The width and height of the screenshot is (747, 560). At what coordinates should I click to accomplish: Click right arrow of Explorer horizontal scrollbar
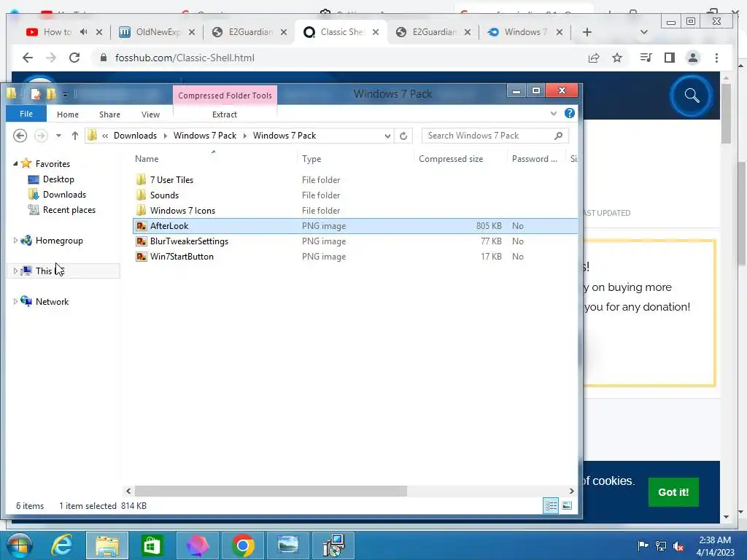(x=571, y=491)
